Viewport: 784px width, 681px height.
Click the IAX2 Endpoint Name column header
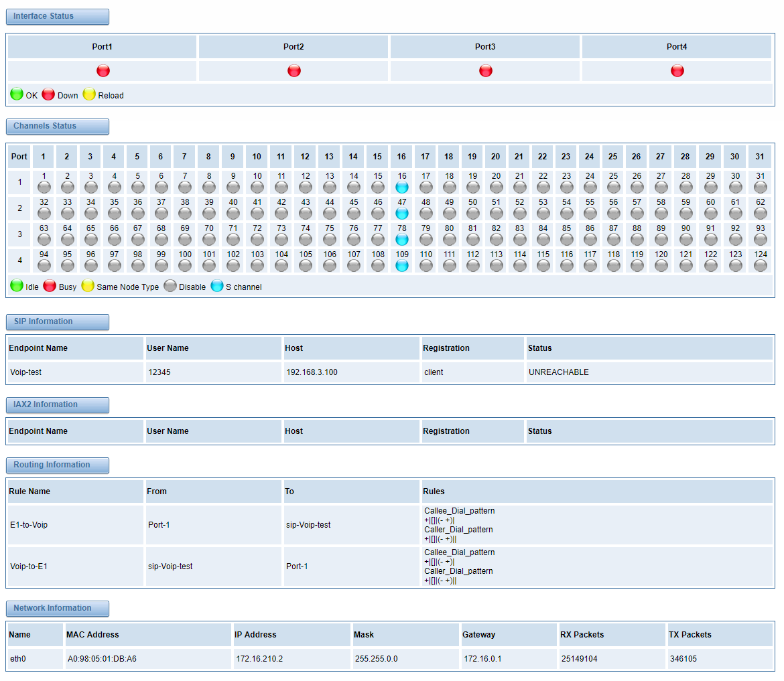point(76,431)
